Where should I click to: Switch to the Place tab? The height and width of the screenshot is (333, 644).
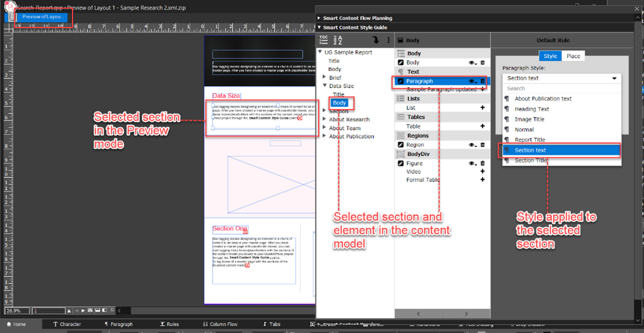(x=573, y=56)
